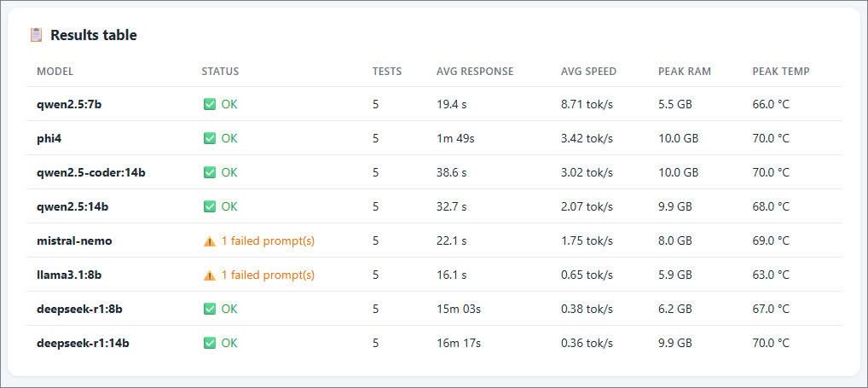Click the green check icon for deepseek-r1:8b
This screenshot has height=388, width=868.
coord(209,309)
